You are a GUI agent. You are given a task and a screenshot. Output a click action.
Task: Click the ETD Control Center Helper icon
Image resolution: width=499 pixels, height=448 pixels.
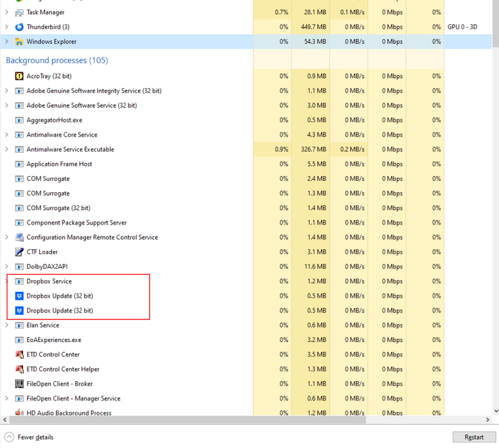[x=19, y=369]
